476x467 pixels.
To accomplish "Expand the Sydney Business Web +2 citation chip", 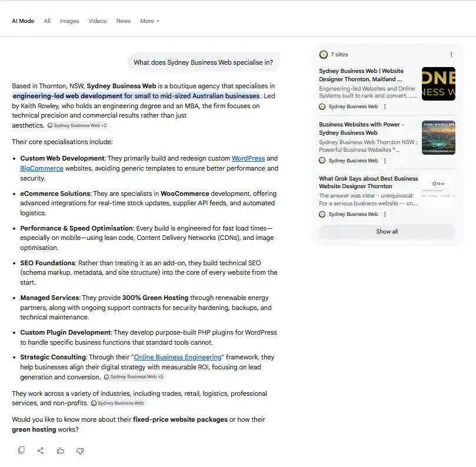I will tap(77, 125).
